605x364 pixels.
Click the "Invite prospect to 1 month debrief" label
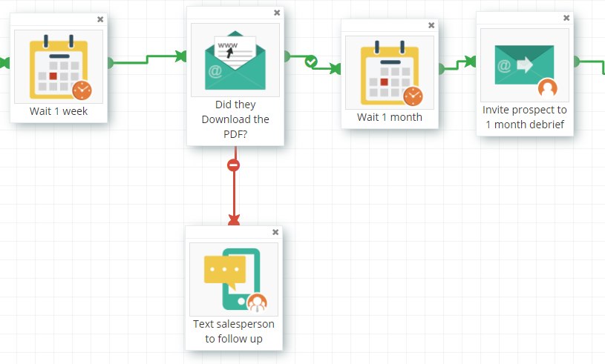point(525,117)
